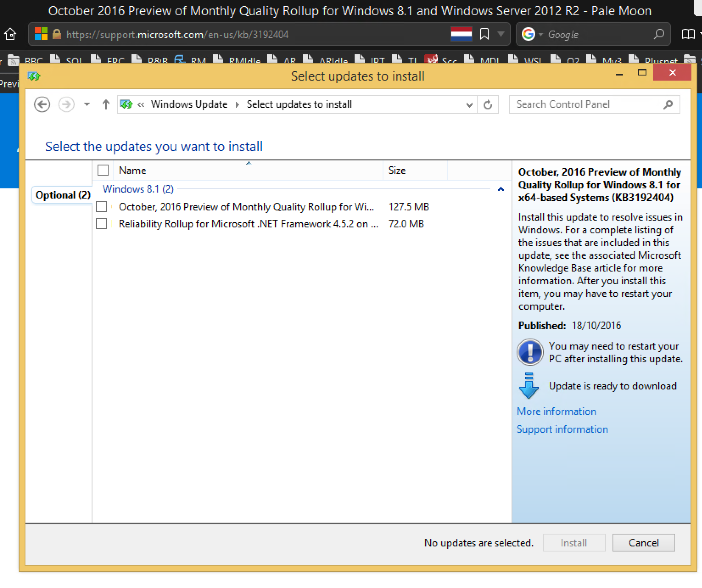This screenshot has height=588, width=702.
Task: Open the search engine selector dropdown arrow
Action: point(541,34)
